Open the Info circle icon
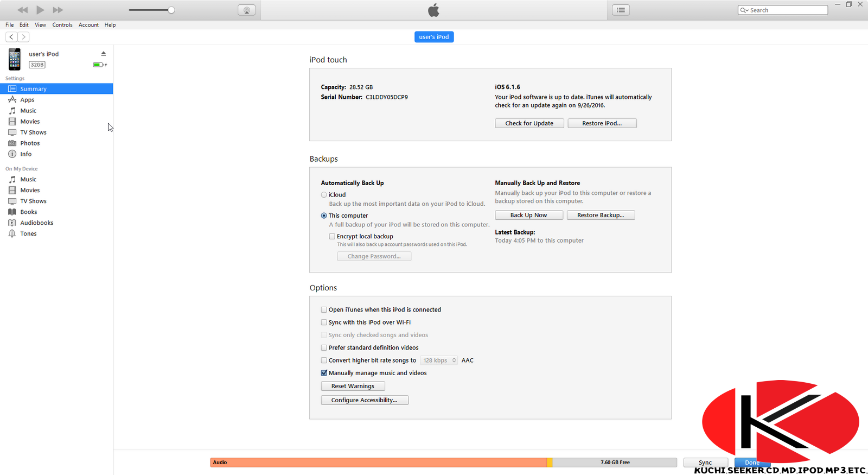 pyautogui.click(x=12, y=154)
